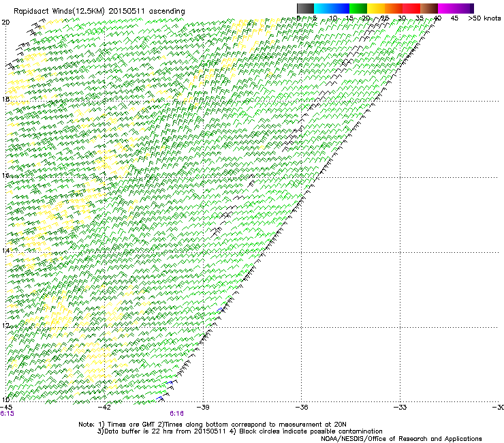Click the purple '6:16' time stamp
Screen dimensions: 504x443
177,414
